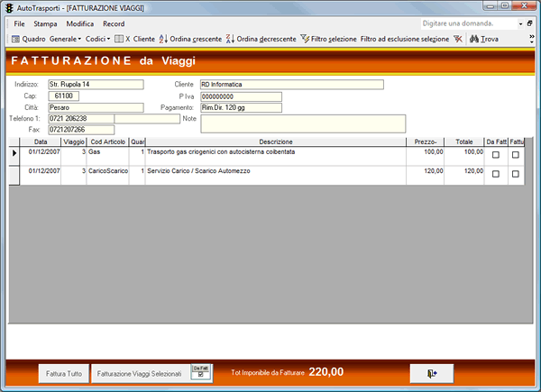Screen dimensions: 541x392
Task: Open Trova binoculars search
Action: pos(474,39)
